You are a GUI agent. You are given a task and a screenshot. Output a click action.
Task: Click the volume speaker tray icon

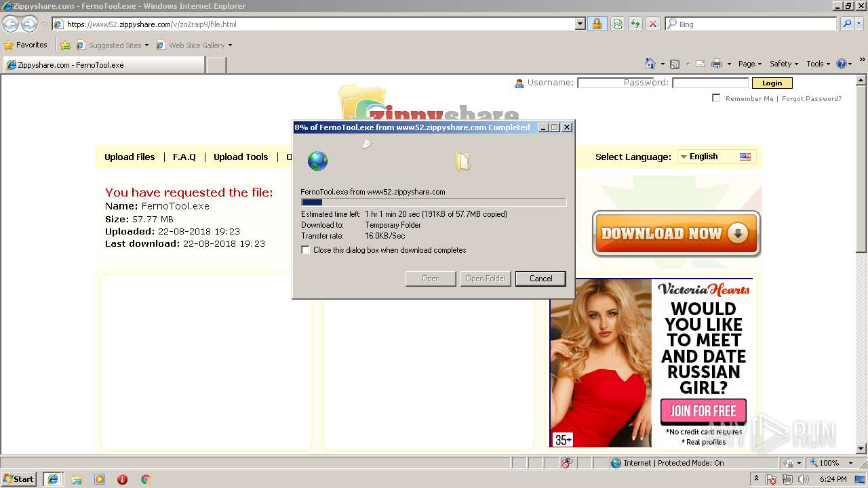(x=804, y=480)
